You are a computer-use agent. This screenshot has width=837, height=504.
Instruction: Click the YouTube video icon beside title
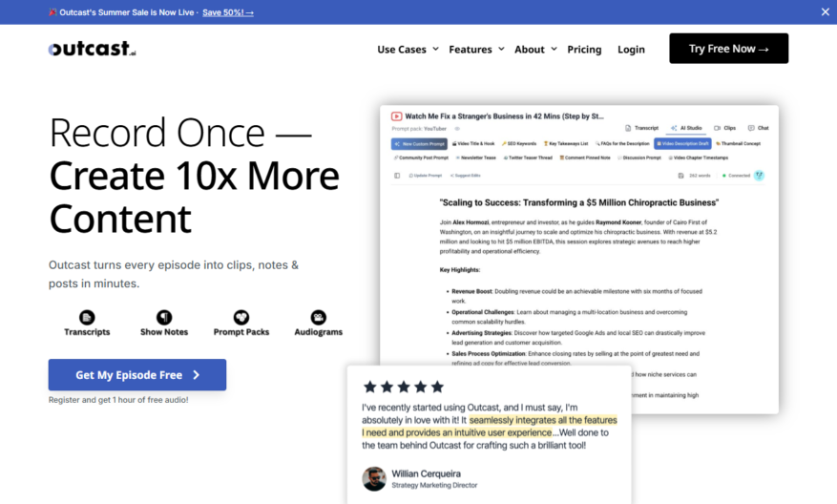pos(397,115)
